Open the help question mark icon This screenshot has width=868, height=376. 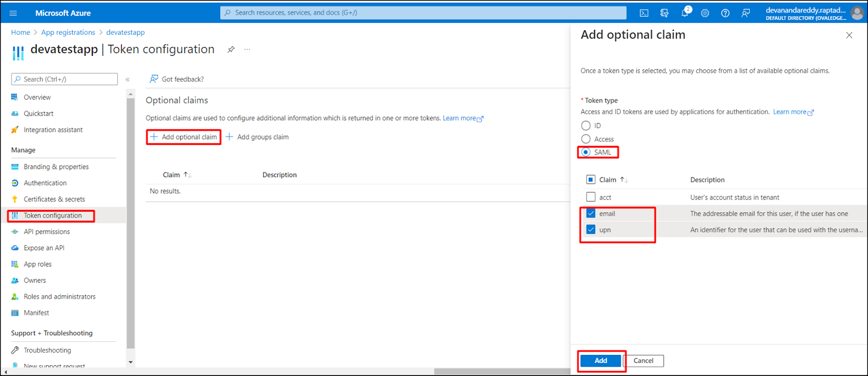pyautogui.click(x=725, y=13)
